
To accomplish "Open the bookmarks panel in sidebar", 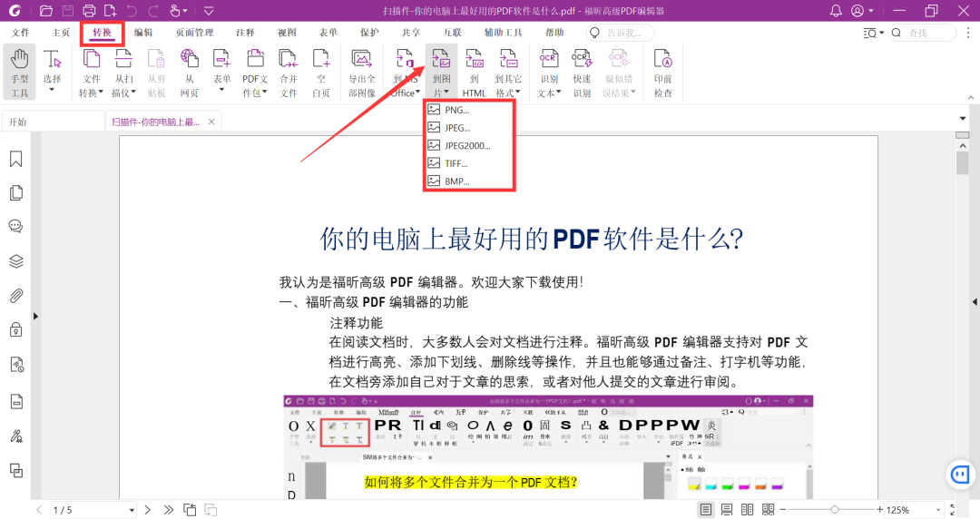I will pyautogui.click(x=16, y=159).
